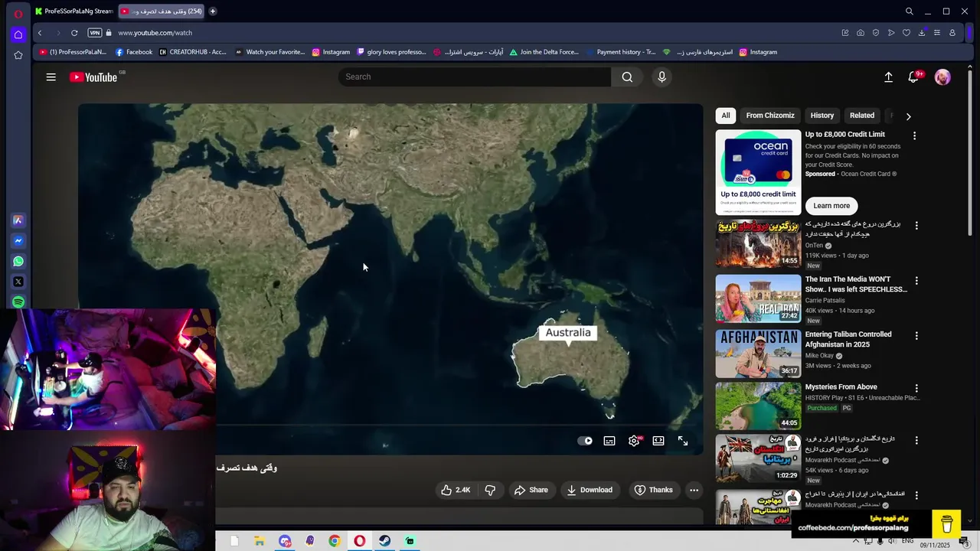Add page to bookmarks with heart icon
Viewport: 980px width, 551px height.
coord(906,33)
